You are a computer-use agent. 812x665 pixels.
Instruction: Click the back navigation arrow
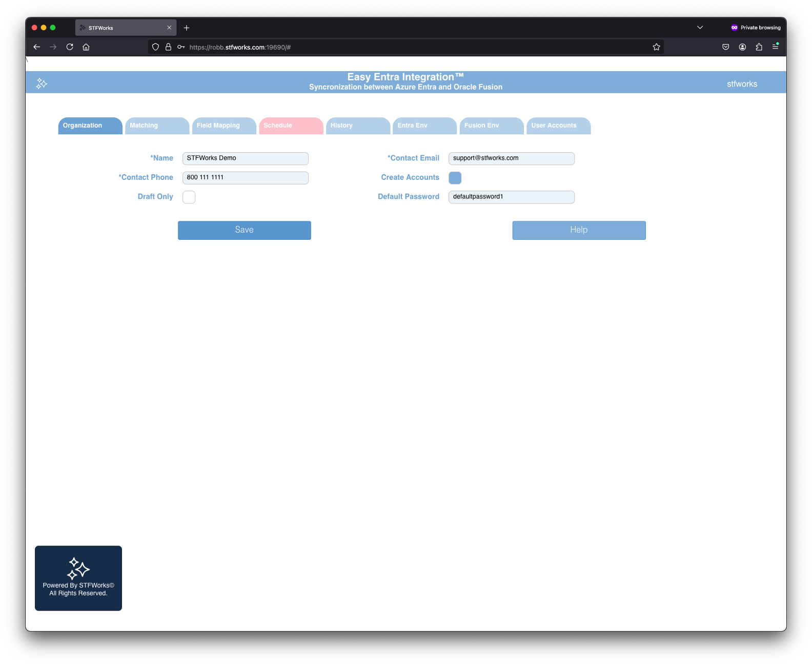[x=37, y=47]
